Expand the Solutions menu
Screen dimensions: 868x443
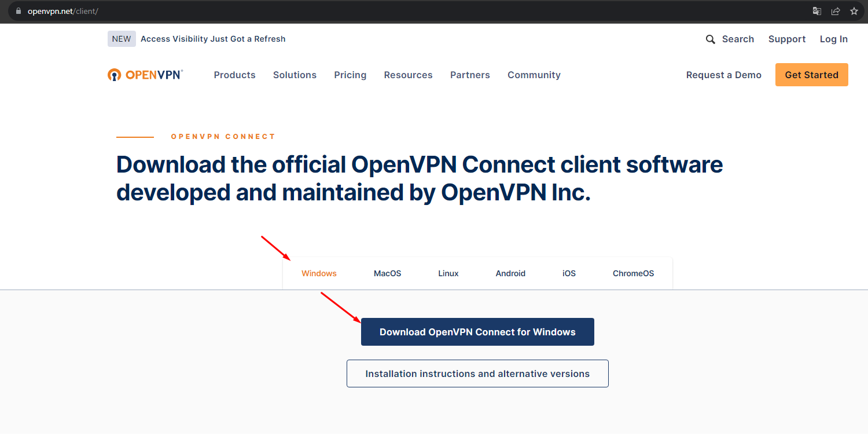click(x=295, y=75)
